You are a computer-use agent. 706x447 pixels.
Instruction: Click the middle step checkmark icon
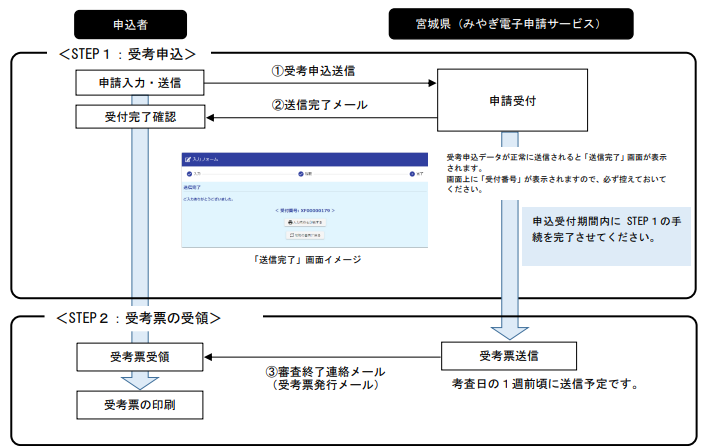pyautogui.click(x=301, y=174)
